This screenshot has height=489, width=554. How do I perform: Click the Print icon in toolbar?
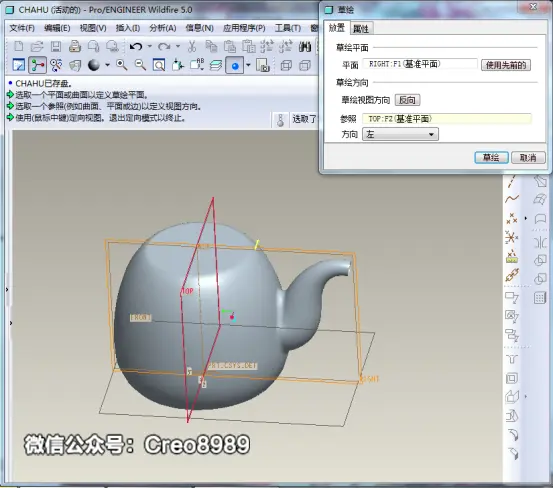click(x=75, y=46)
